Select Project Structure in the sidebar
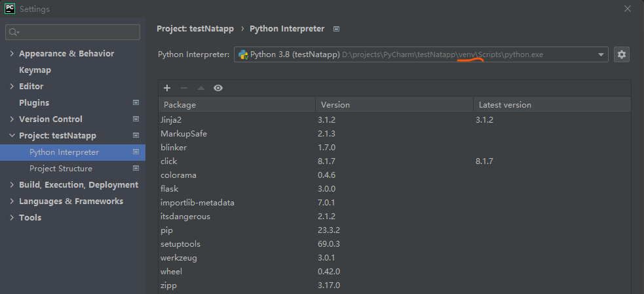 [61, 169]
